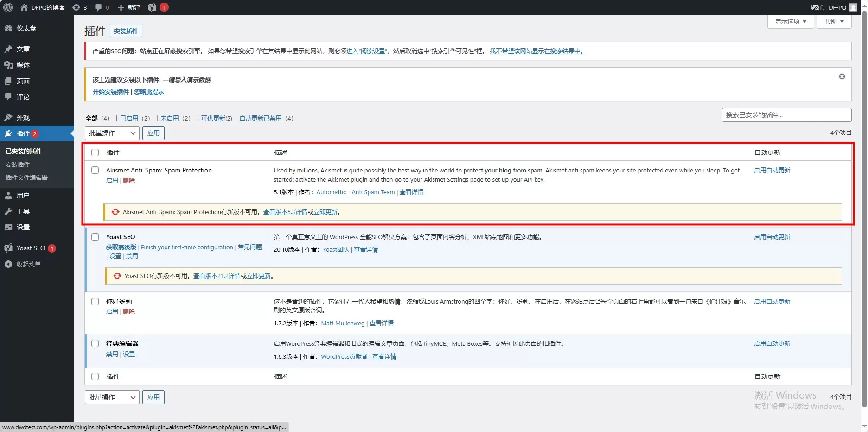This screenshot has width=868, height=432.
Task: Sort by 插件 column header
Action: click(113, 152)
